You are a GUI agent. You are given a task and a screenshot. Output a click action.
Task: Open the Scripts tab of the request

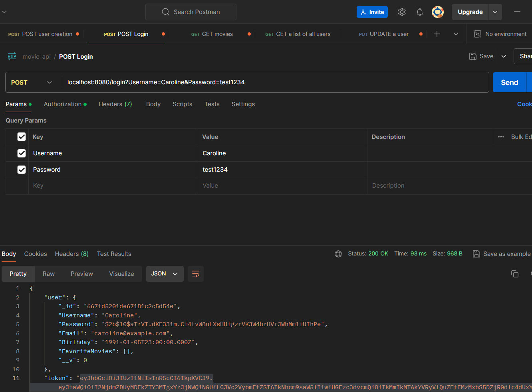click(x=182, y=104)
